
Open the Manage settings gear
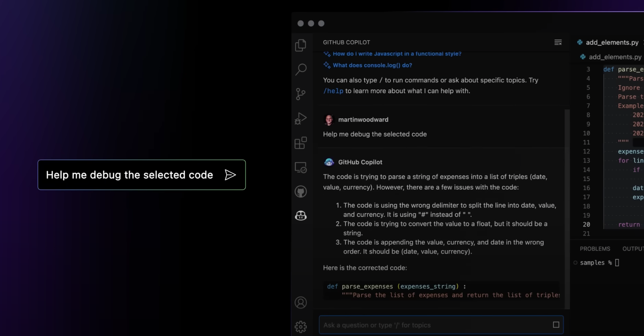[x=301, y=327]
